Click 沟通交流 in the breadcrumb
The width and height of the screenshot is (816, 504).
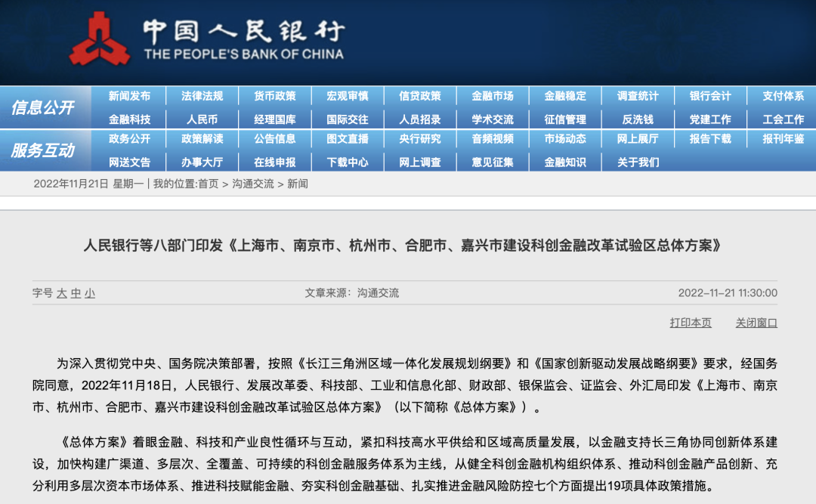click(253, 184)
